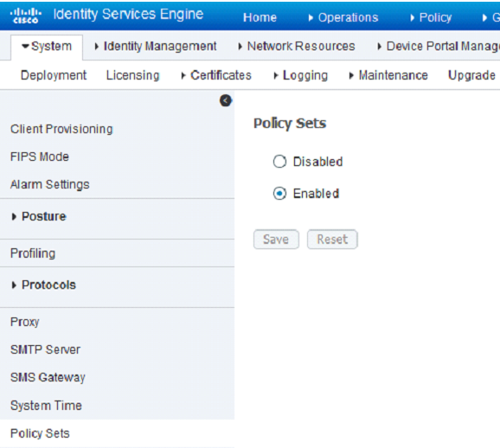
Task: Open the Maintenance submenu
Action: 388,75
